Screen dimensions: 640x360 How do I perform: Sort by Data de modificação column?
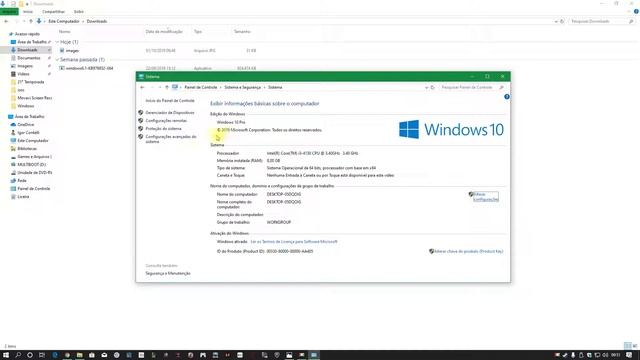pyautogui.click(x=164, y=31)
